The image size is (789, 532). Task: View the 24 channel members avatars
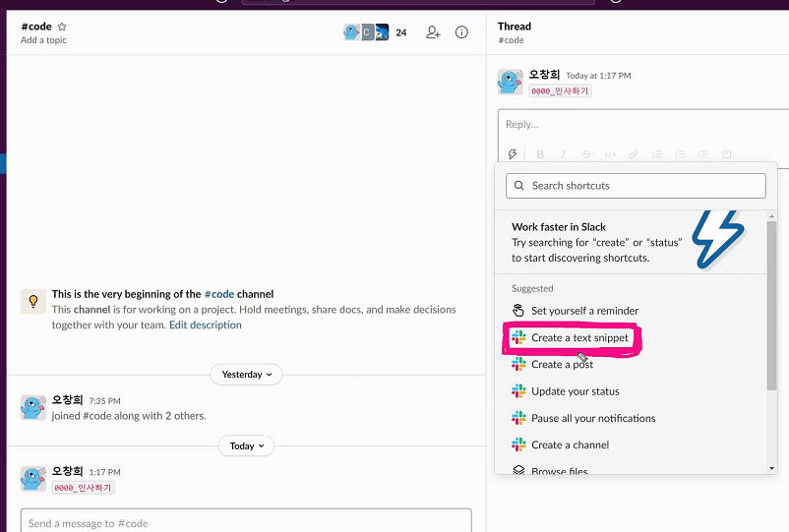click(x=366, y=32)
